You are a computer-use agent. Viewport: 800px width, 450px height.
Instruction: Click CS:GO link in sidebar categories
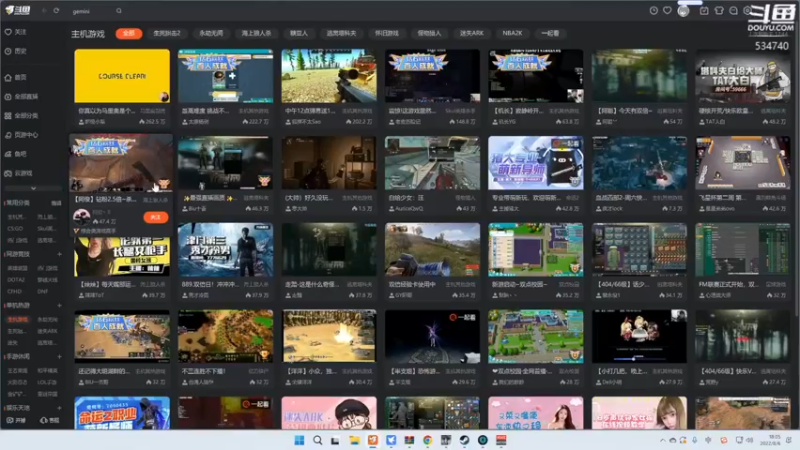click(15, 229)
